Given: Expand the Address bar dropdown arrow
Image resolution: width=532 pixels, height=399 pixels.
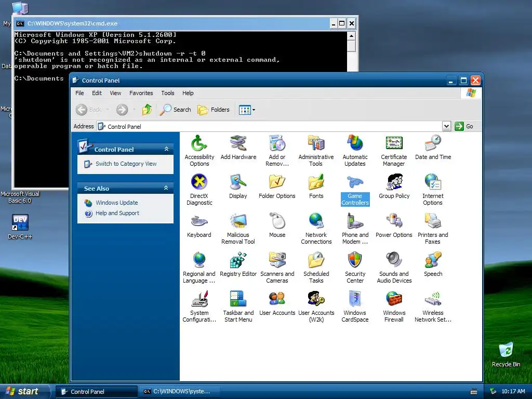Looking at the screenshot, I should pyautogui.click(x=446, y=126).
